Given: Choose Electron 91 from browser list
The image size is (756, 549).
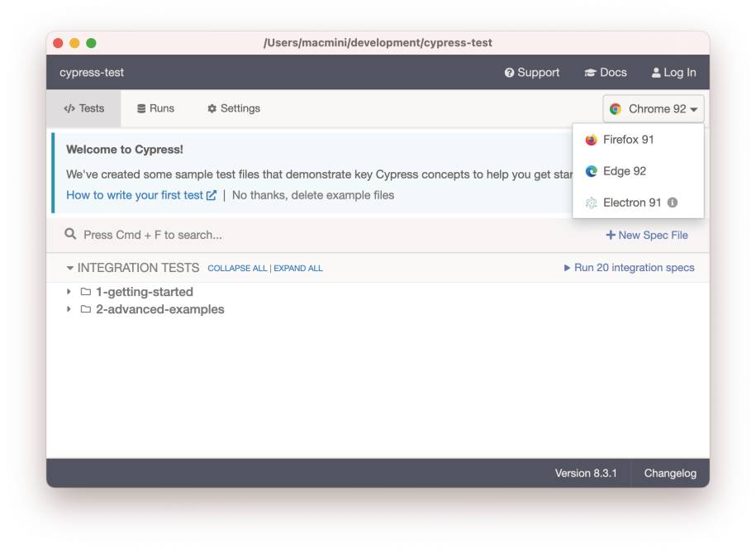Looking at the screenshot, I should point(638,203).
